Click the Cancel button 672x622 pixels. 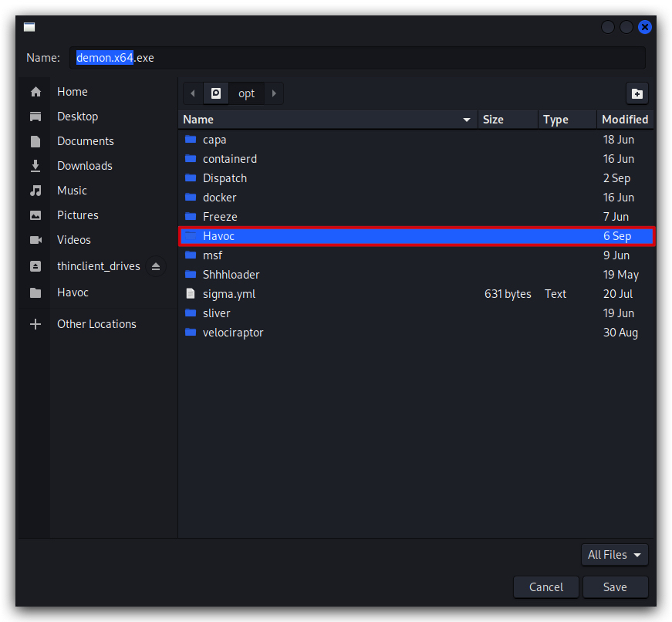coord(546,587)
